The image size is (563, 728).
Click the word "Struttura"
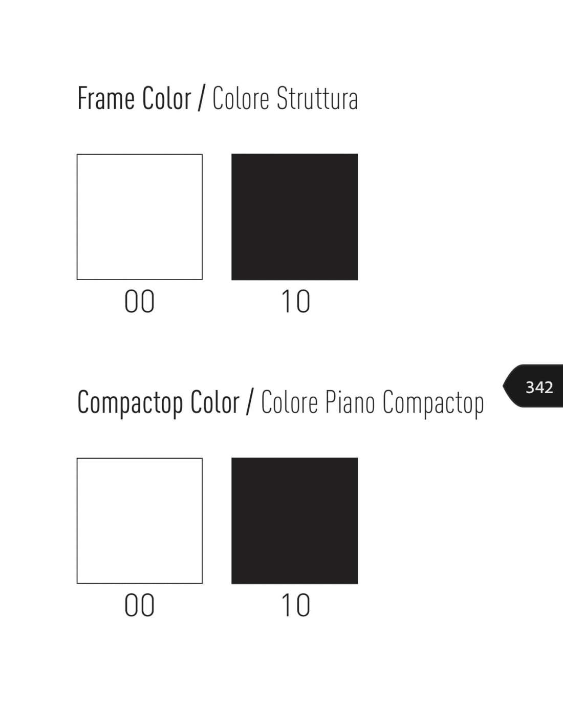(317, 98)
